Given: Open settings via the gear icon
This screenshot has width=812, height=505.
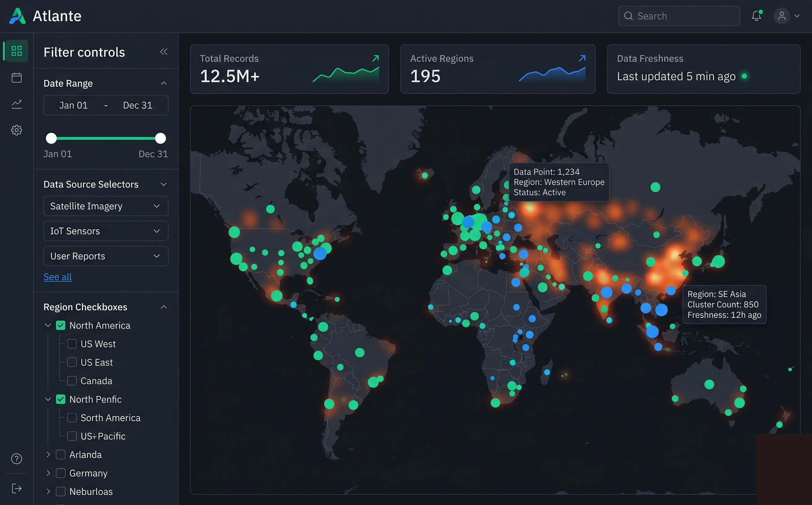Looking at the screenshot, I should (x=17, y=130).
